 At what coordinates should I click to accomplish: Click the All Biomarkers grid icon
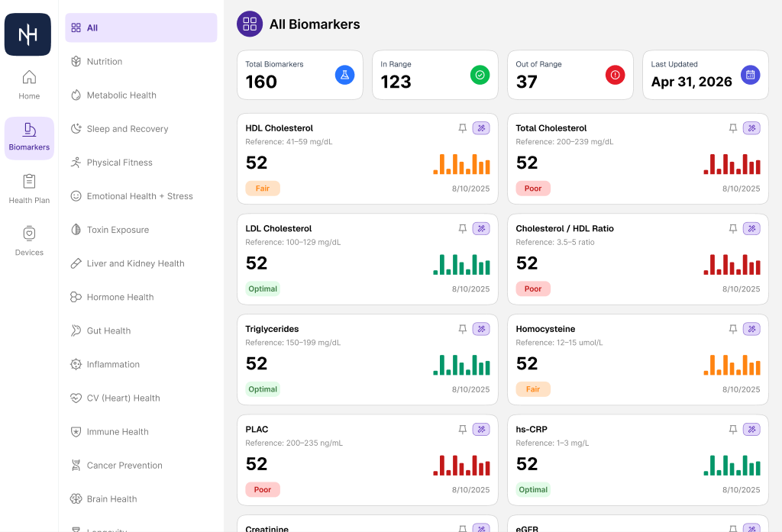(250, 24)
